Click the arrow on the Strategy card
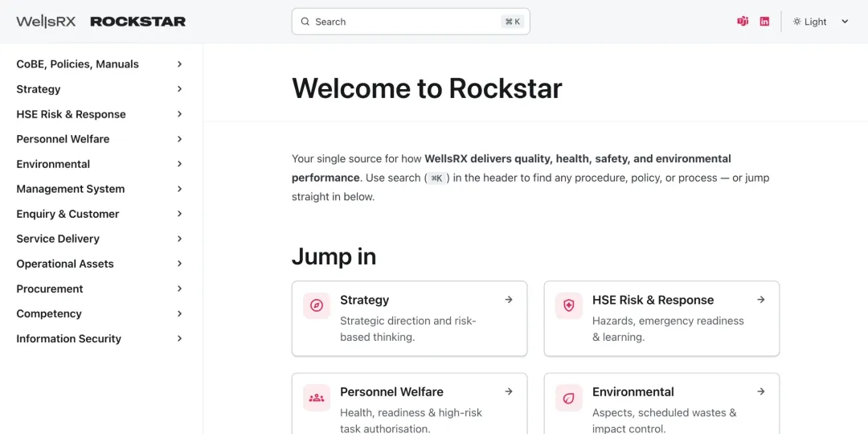The width and height of the screenshot is (868, 434). pyautogui.click(x=509, y=300)
